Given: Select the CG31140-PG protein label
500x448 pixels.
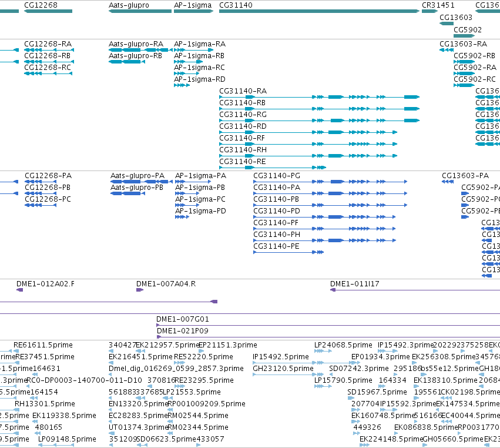Looking at the screenshot, I should 277,176.
